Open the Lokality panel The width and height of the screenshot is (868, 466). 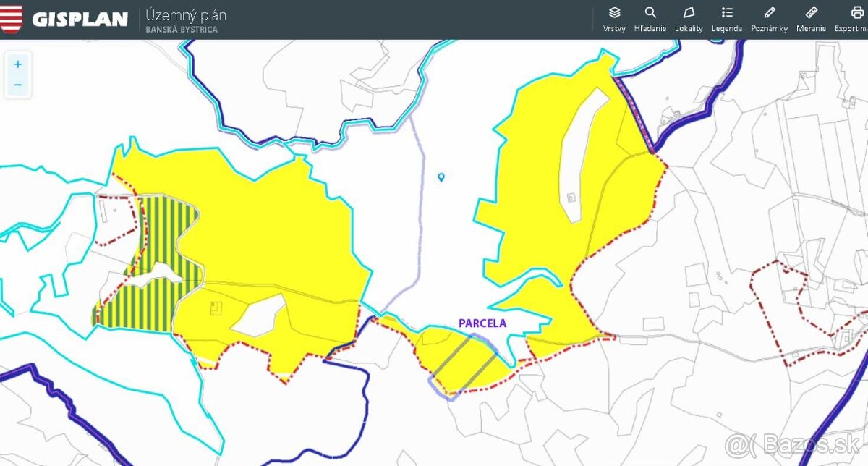click(x=689, y=18)
